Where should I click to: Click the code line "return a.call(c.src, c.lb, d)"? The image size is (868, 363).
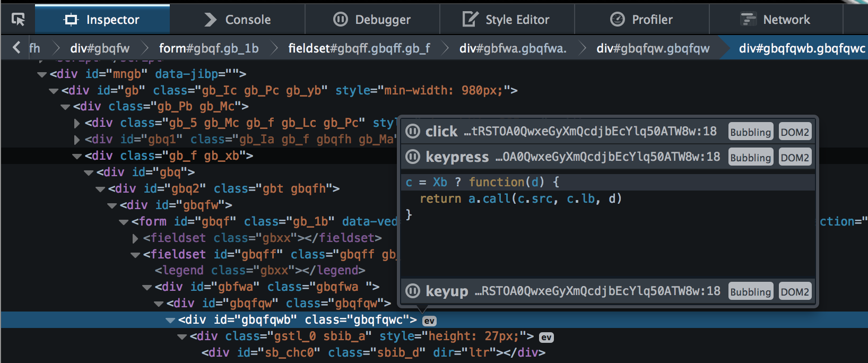click(x=520, y=198)
